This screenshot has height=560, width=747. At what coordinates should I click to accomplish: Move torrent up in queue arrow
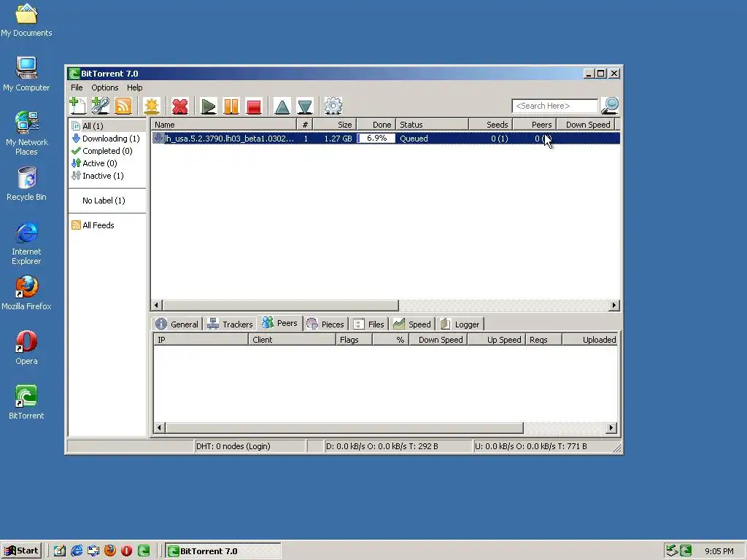pyautogui.click(x=282, y=106)
